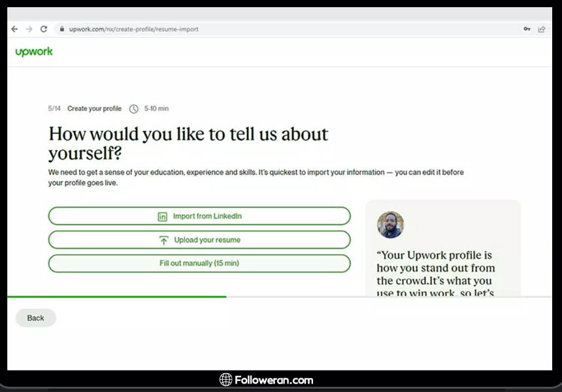Select the Import from LinkedIn text
Viewport: 562px width, 392px height.
point(207,216)
